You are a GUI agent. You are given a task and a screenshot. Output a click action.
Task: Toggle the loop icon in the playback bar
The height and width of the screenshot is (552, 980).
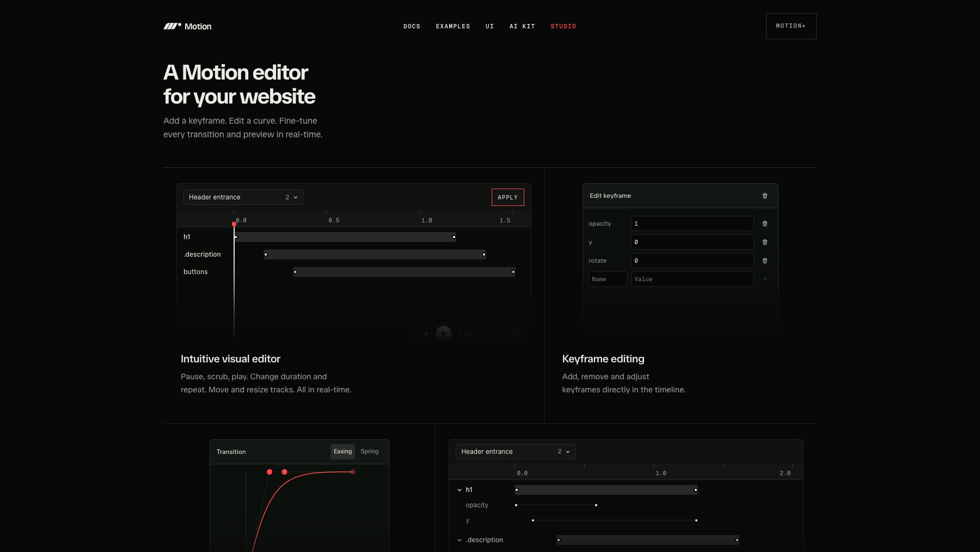[516, 333]
